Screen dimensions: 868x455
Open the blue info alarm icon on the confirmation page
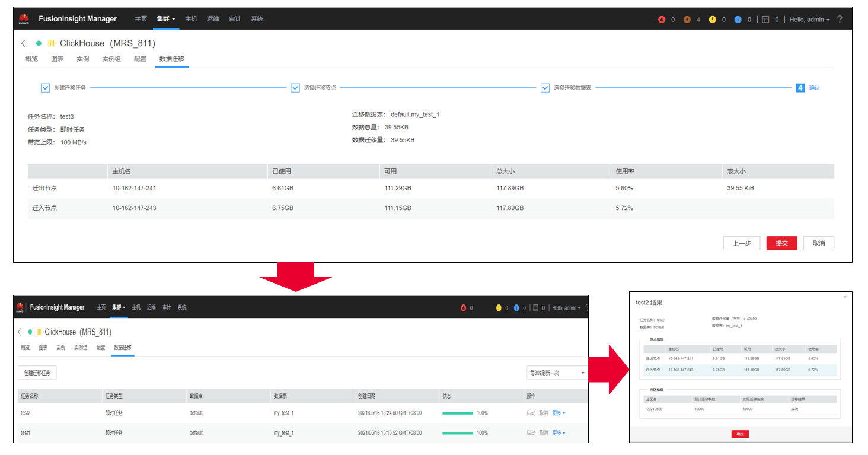tap(738, 20)
